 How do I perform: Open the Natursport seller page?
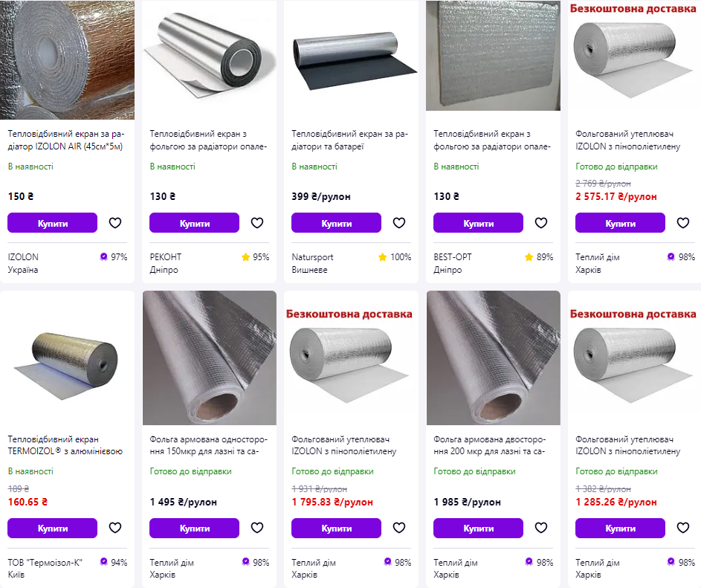(312, 257)
